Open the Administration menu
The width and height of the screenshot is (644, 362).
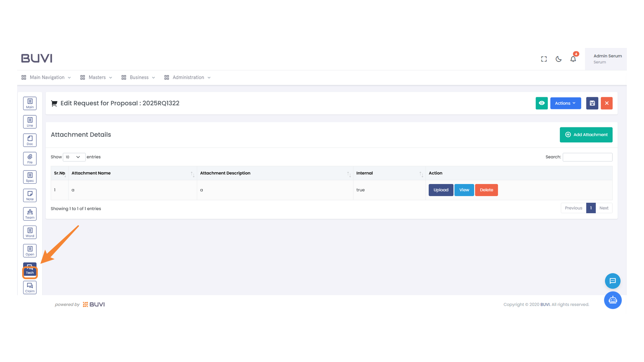coord(187,77)
